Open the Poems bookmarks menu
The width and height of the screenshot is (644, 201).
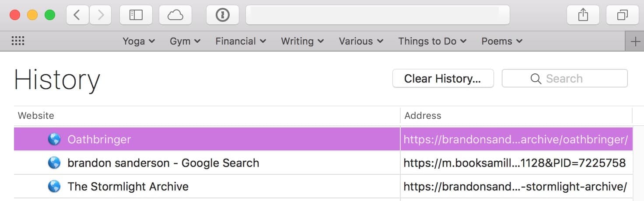[x=502, y=41]
